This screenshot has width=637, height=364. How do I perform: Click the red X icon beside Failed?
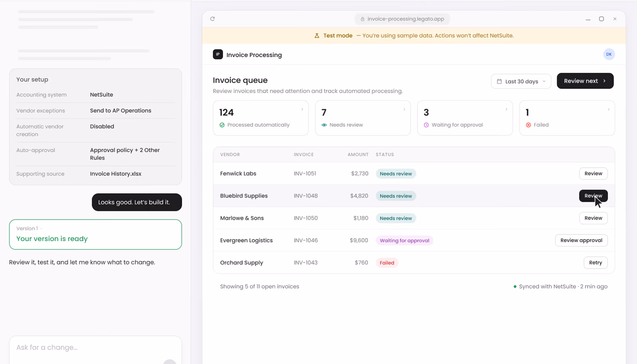point(528,125)
